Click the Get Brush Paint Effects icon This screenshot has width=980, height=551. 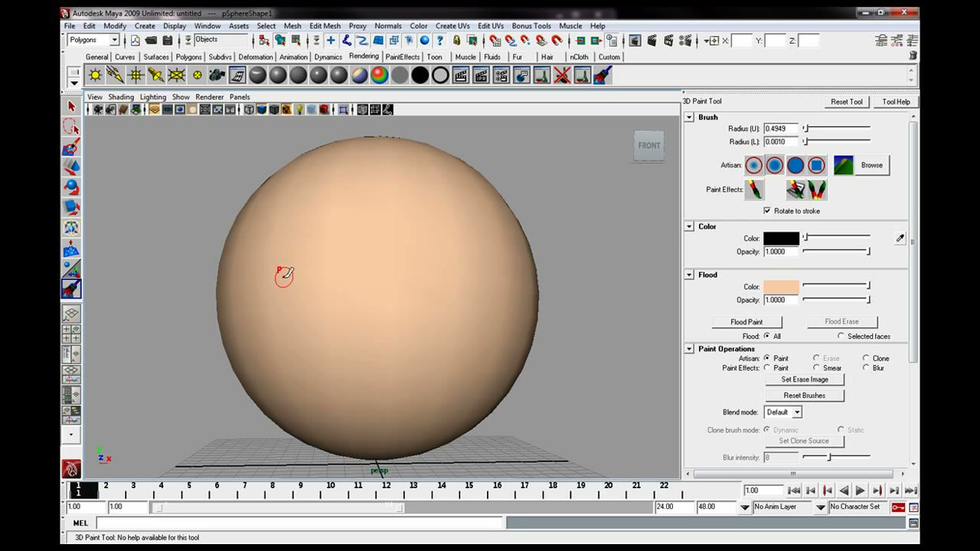tap(816, 189)
